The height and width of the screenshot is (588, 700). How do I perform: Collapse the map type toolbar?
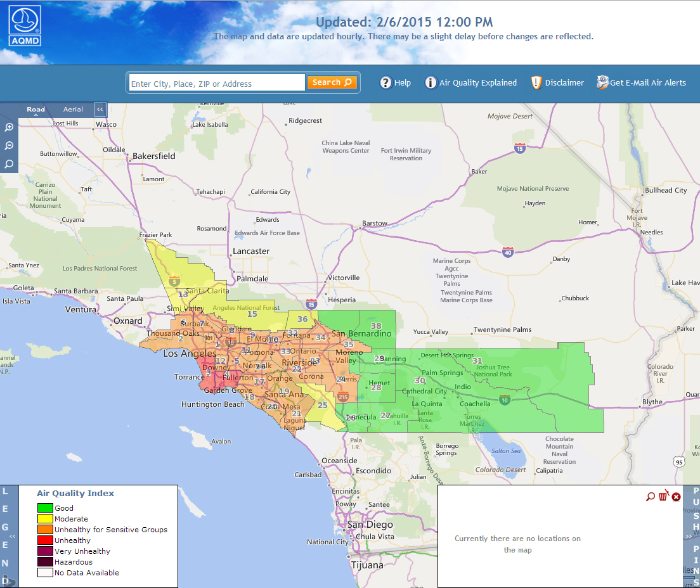[x=100, y=109]
